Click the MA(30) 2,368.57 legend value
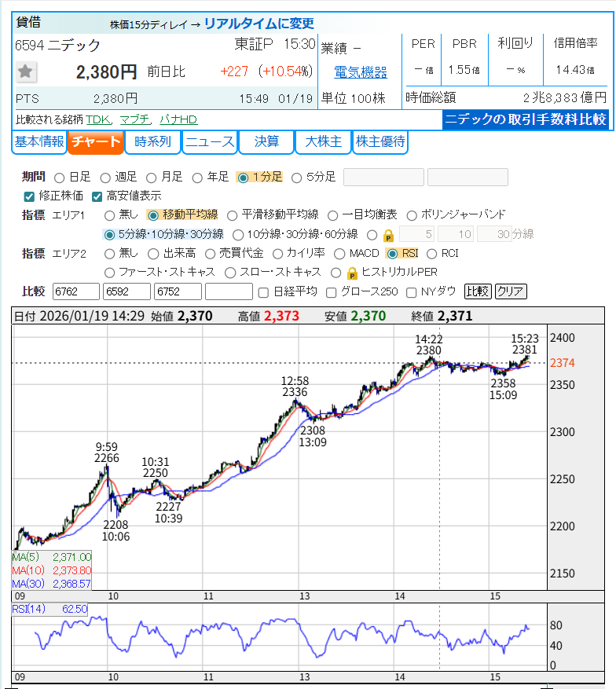 [72, 584]
